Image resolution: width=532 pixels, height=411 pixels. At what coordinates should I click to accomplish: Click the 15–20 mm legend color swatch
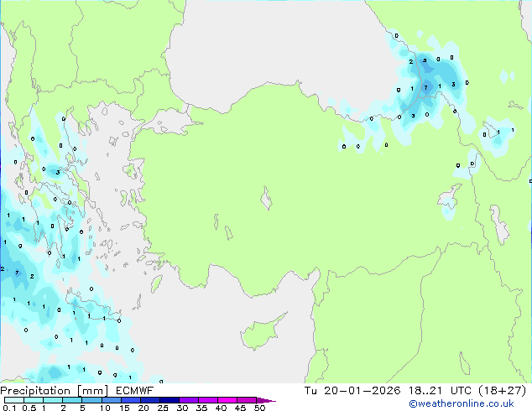[130, 400]
